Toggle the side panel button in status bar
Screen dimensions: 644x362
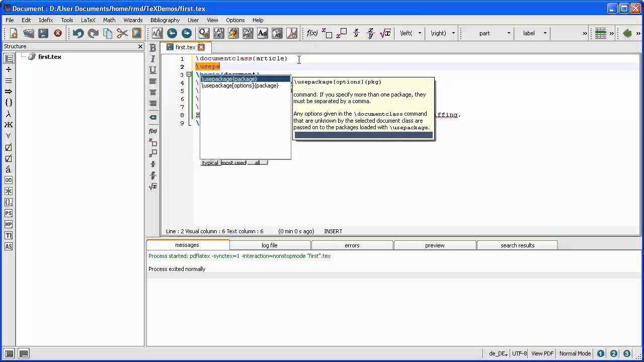pyautogui.click(x=9, y=353)
